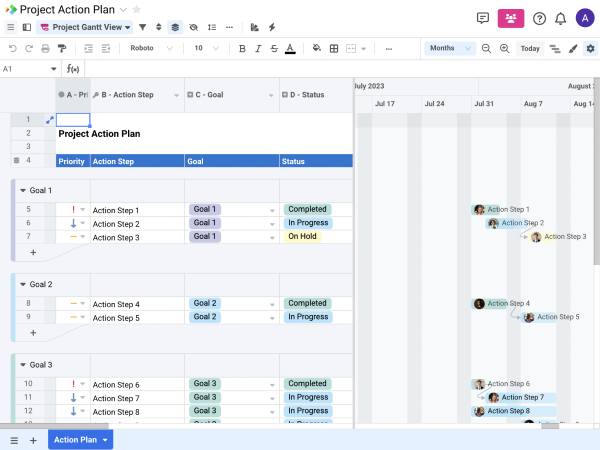The height and width of the screenshot is (450, 600).
Task: Click the Today button
Action: (x=530, y=48)
